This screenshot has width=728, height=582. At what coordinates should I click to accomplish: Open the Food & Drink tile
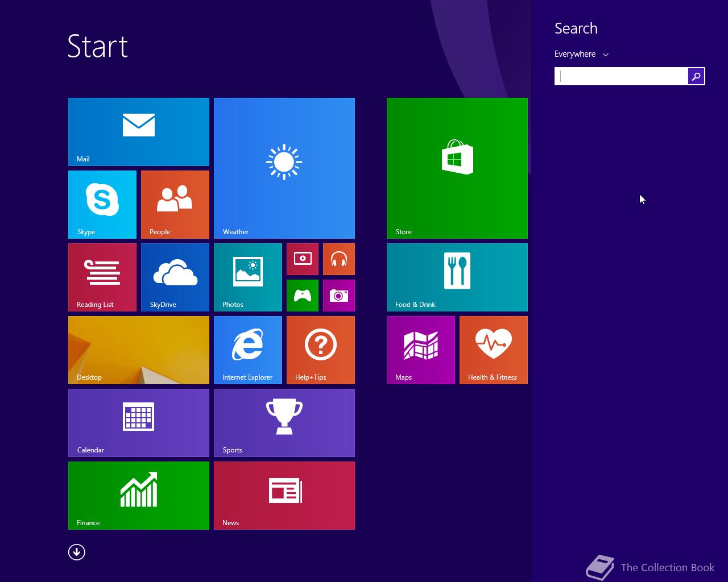[457, 277]
